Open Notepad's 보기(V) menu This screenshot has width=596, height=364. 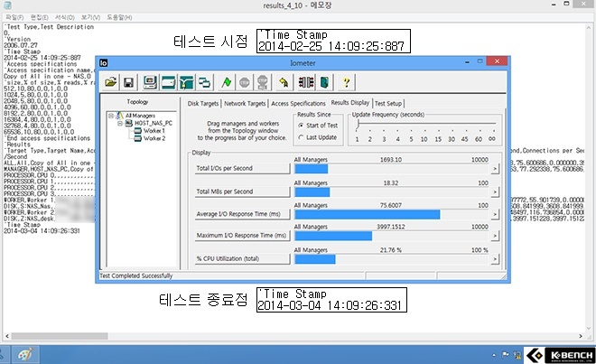(90, 17)
